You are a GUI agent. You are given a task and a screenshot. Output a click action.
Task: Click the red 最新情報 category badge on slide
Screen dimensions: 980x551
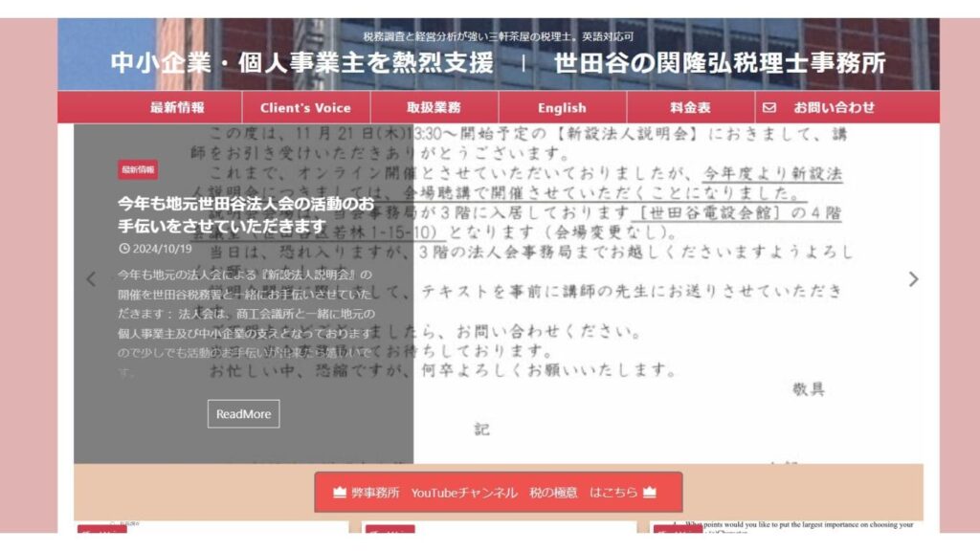point(138,170)
